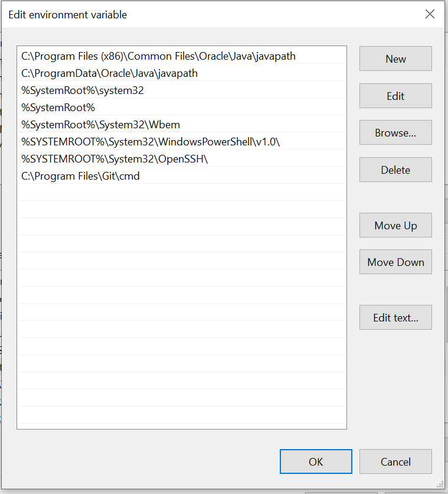448x494 pixels.
Task: Select the System32\OpenSSH path entry
Action: tap(115, 159)
